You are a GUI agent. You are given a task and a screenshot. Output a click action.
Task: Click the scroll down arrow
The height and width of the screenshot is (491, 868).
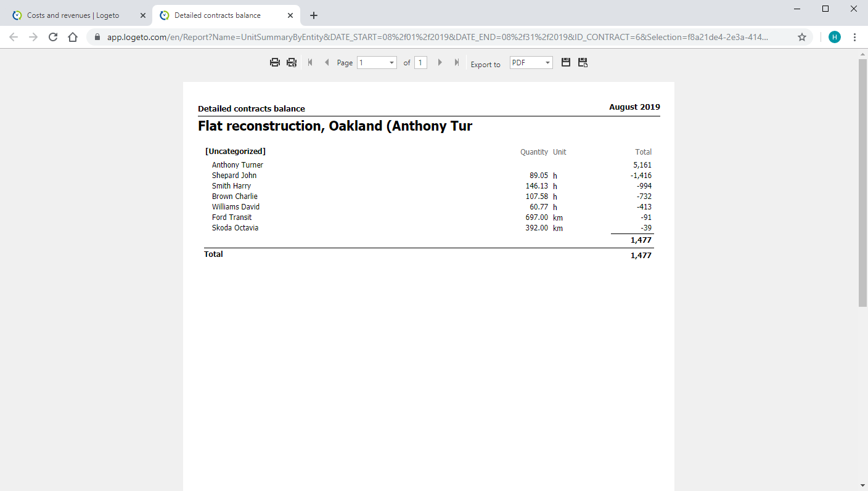coord(862,485)
